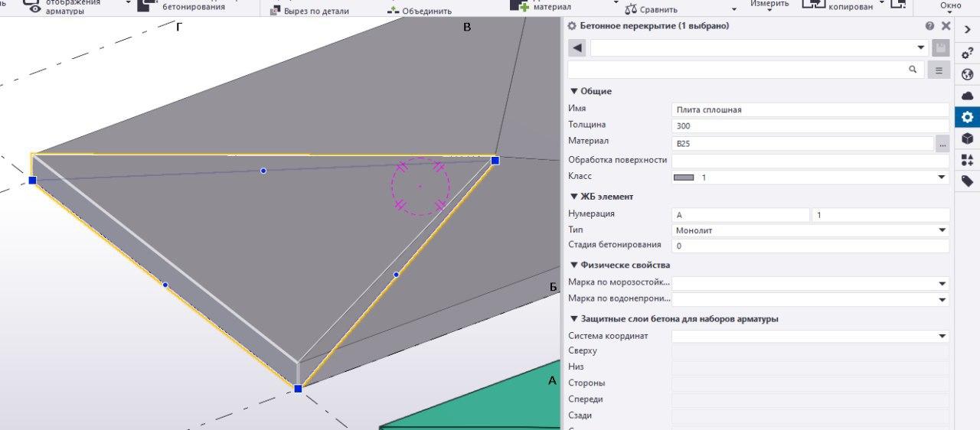Click the Измерить toolbar button
The height and width of the screenshot is (430, 980).
[769, 4]
